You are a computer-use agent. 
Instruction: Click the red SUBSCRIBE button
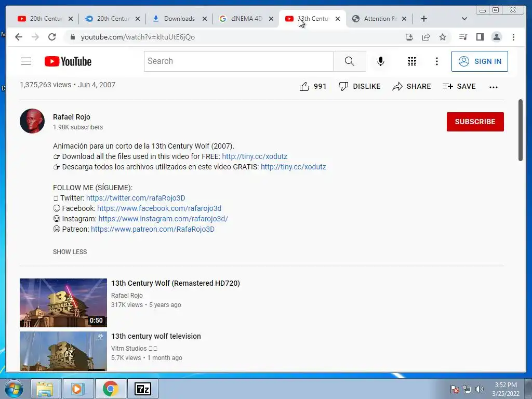tap(475, 122)
